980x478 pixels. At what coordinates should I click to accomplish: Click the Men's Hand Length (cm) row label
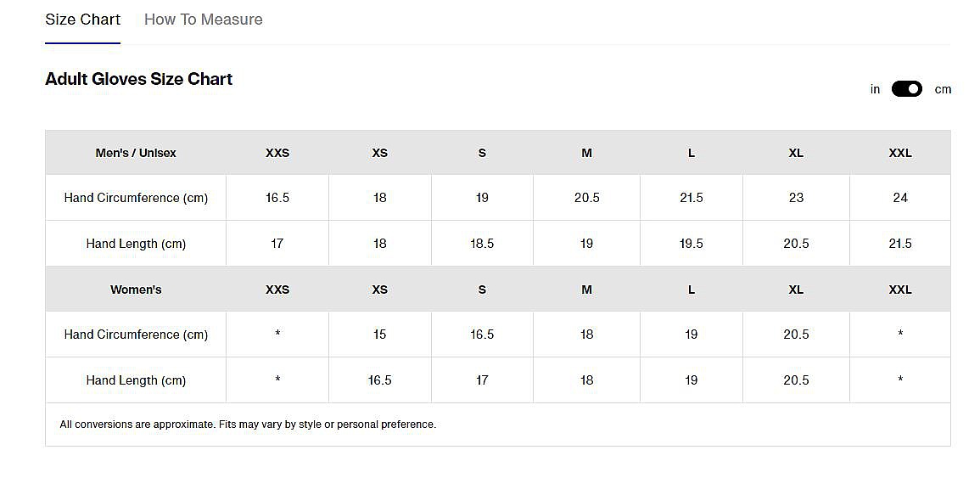tap(136, 244)
